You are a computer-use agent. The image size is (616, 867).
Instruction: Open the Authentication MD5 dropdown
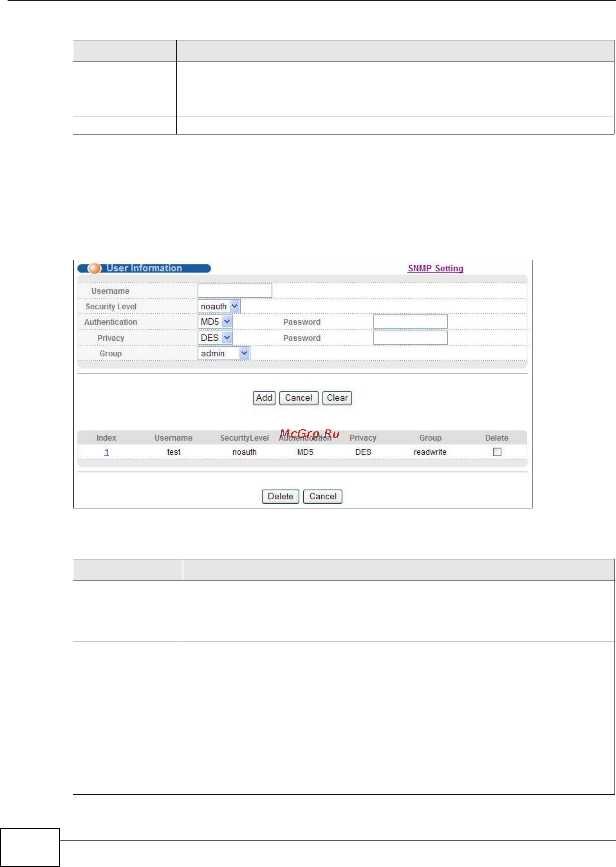click(215, 321)
